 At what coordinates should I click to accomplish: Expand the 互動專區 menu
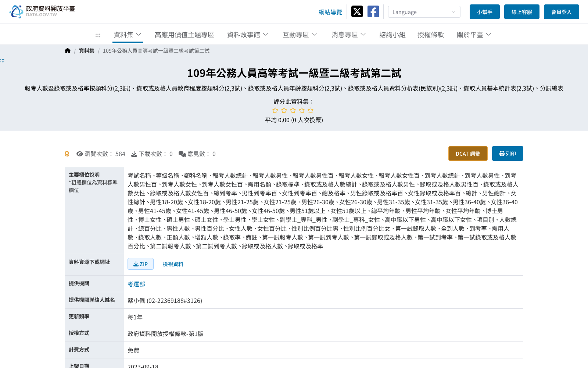pos(300,35)
